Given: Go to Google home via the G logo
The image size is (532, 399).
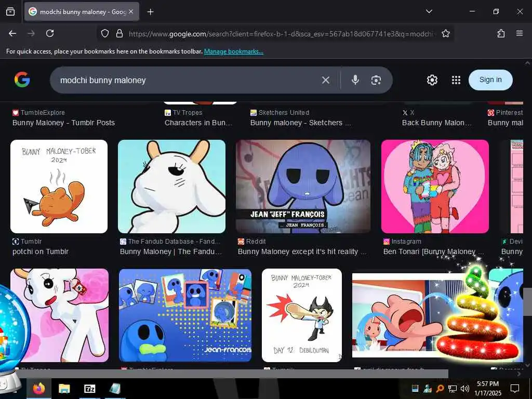Looking at the screenshot, I should point(22,79).
